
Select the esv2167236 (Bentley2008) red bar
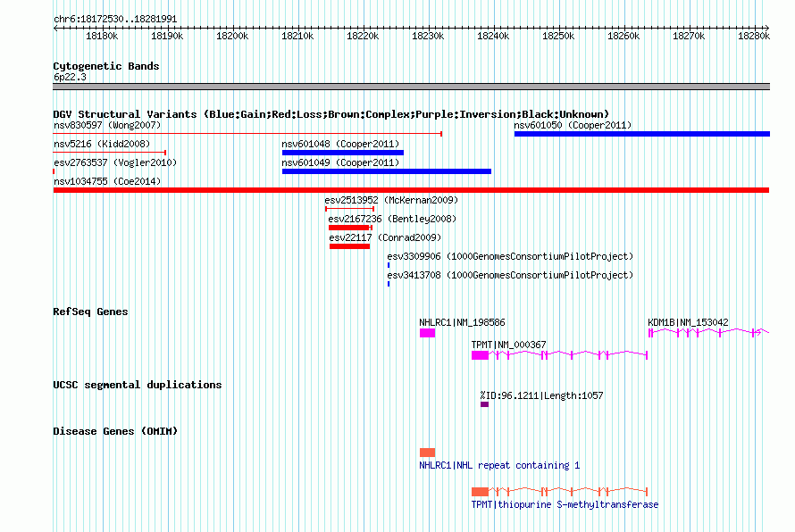point(350,228)
